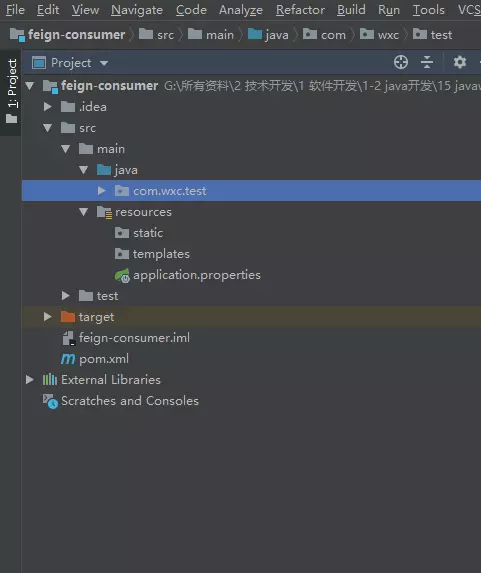
Task: Click the Maven 'm' icon beside pom.xml
Action: [x=68, y=359]
